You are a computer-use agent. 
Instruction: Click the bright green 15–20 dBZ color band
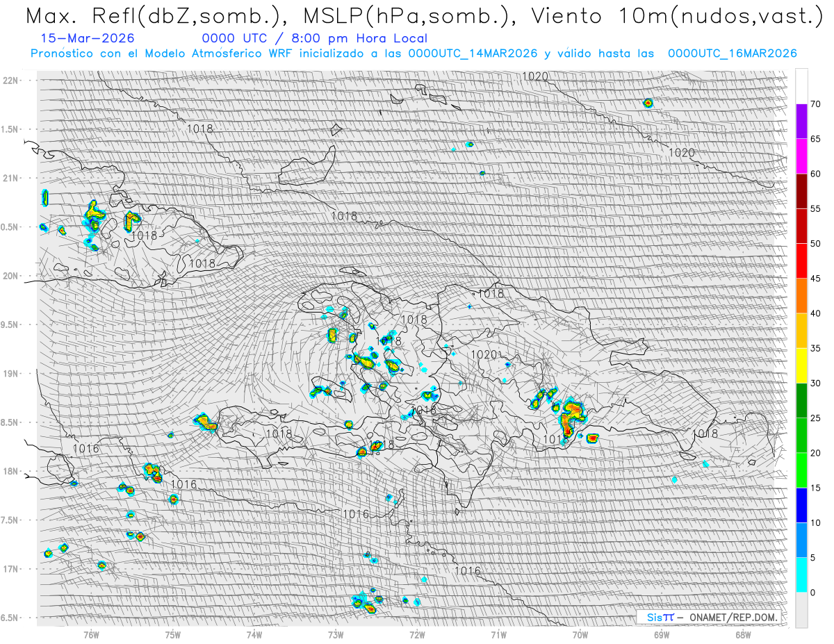(801, 470)
